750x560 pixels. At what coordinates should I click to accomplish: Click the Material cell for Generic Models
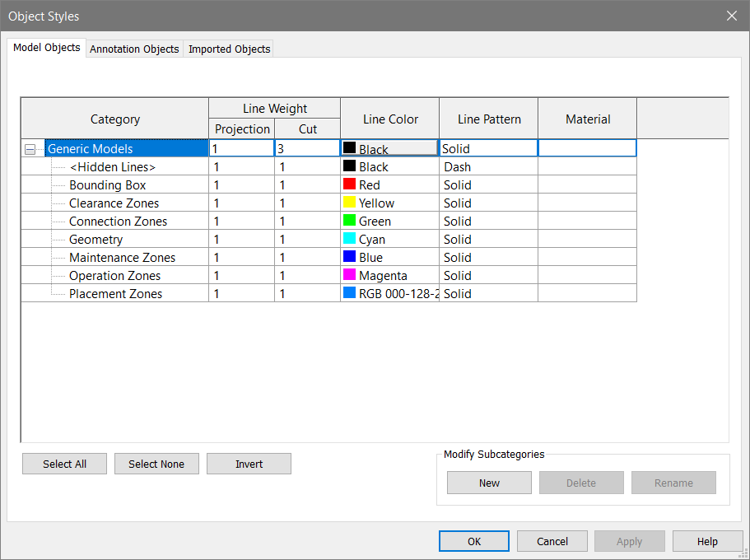(x=587, y=149)
